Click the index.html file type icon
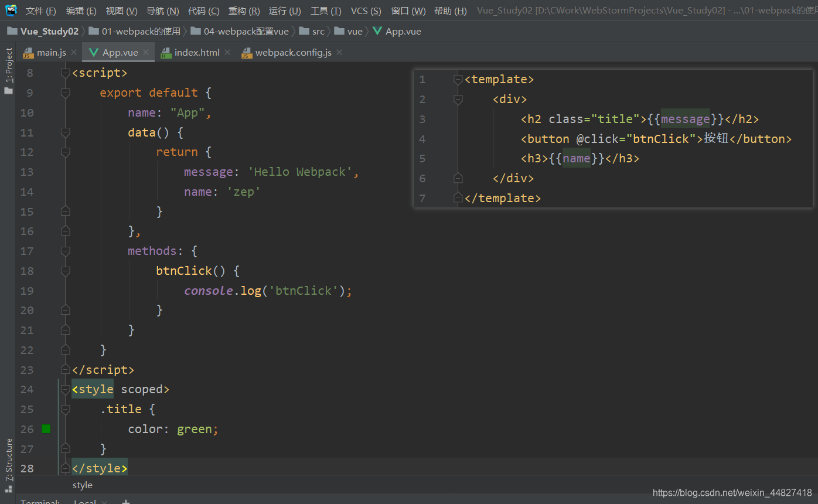 click(x=165, y=53)
